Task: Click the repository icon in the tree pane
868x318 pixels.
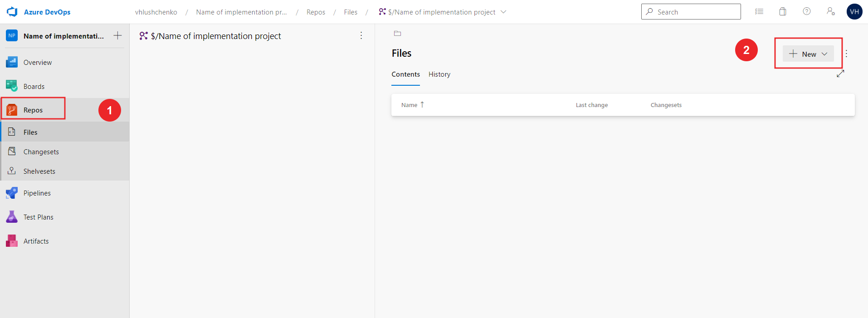Action: click(x=144, y=35)
